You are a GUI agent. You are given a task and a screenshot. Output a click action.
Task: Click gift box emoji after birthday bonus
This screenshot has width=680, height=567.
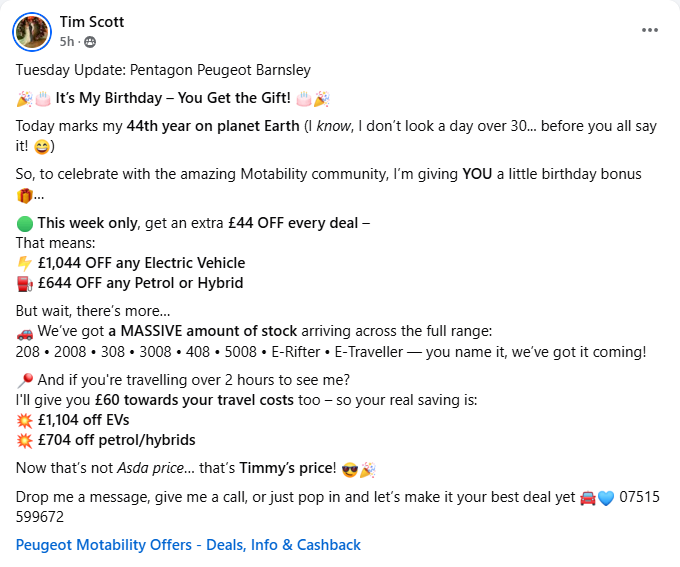tap(24, 194)
